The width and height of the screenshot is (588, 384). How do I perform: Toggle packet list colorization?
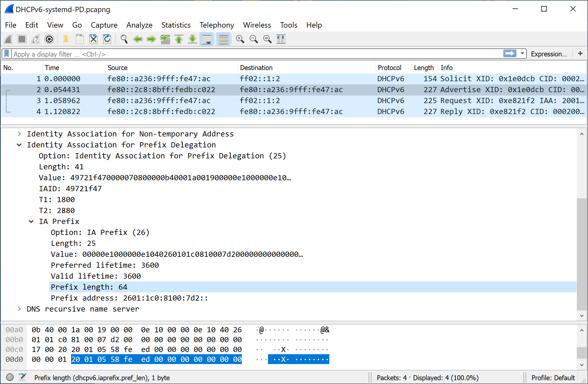223,39
